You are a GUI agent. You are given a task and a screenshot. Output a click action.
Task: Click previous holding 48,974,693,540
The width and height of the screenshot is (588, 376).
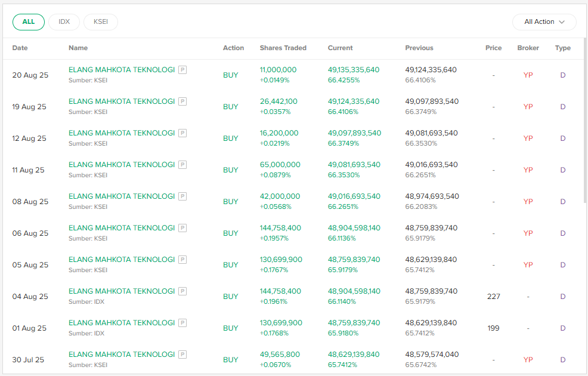pyautogui.click(x=432, y=196)
